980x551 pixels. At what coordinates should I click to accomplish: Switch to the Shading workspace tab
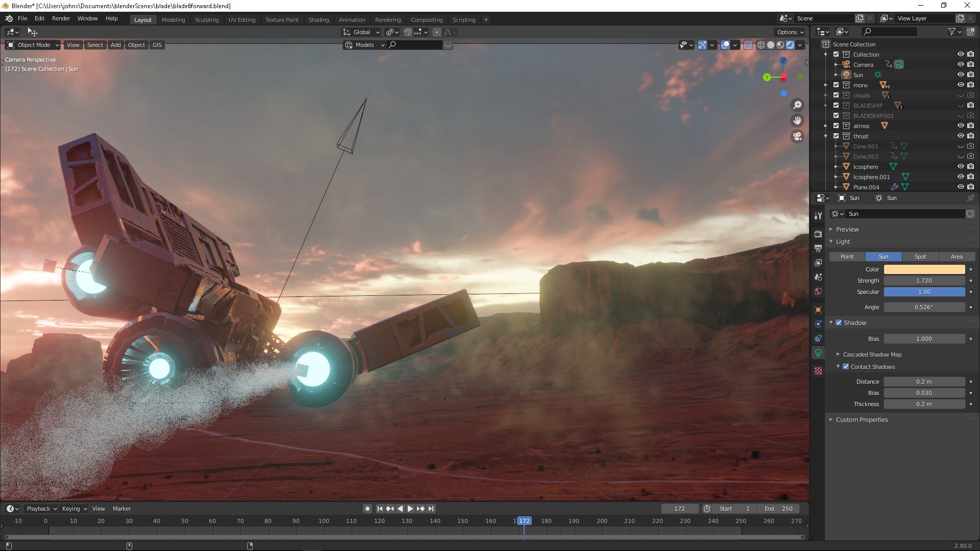coord(318,19)
